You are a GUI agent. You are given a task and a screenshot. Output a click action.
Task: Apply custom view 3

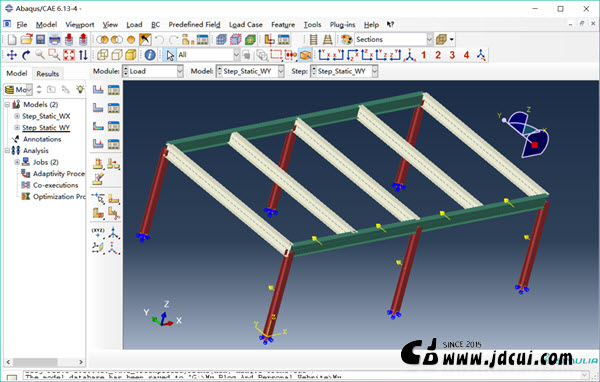tap(452, 55)
